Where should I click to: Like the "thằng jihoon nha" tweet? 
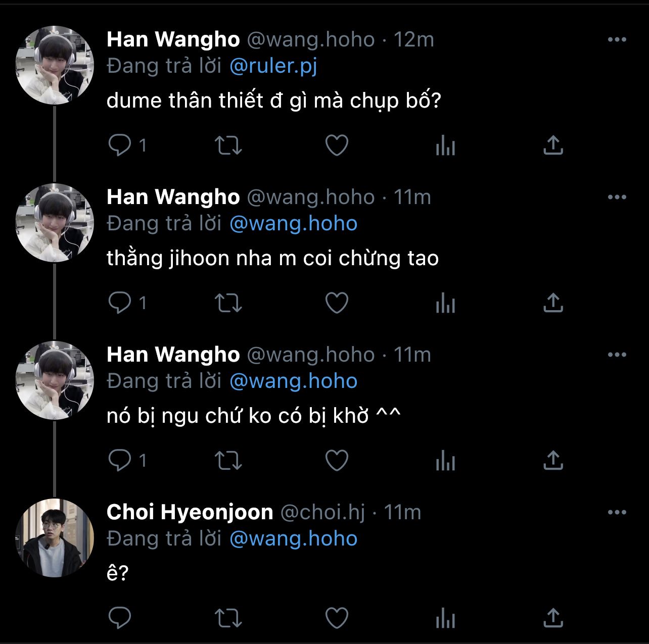(337, 303)
